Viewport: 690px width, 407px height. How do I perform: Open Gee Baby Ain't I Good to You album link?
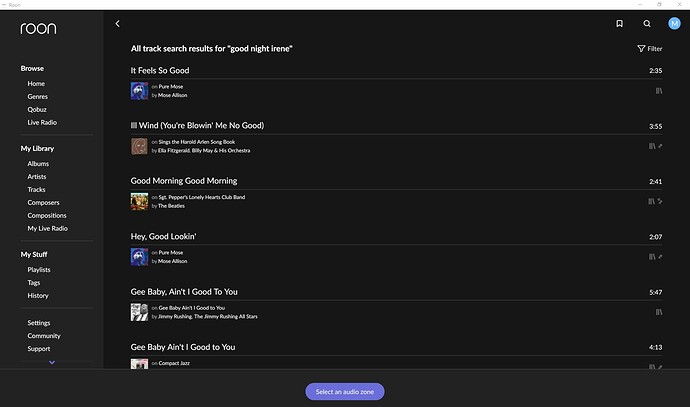pos(191,308)
